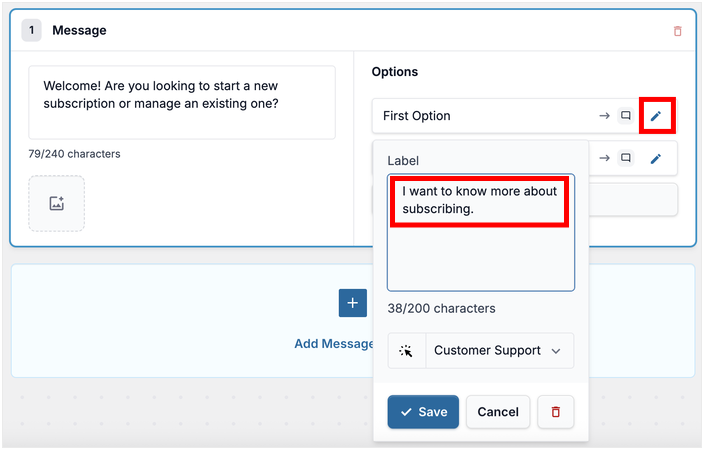704x450 pixels.
Task: Save the option label
Action: click(x=423, y=412)
